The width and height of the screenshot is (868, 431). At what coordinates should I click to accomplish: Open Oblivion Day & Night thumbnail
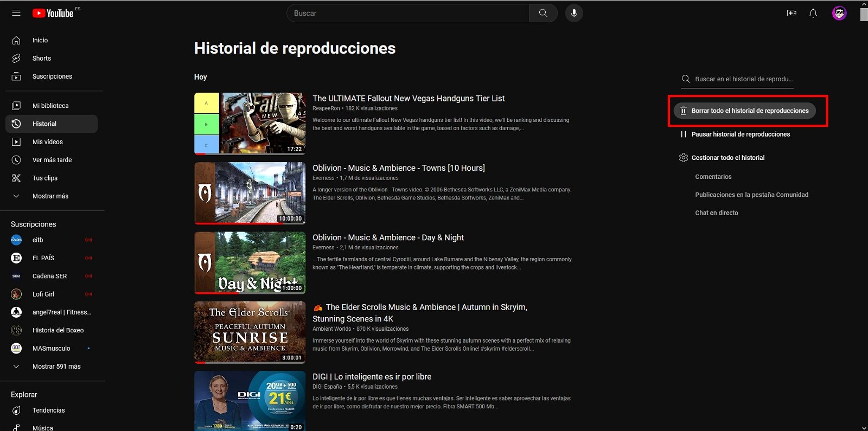click(x=250, y=263)
